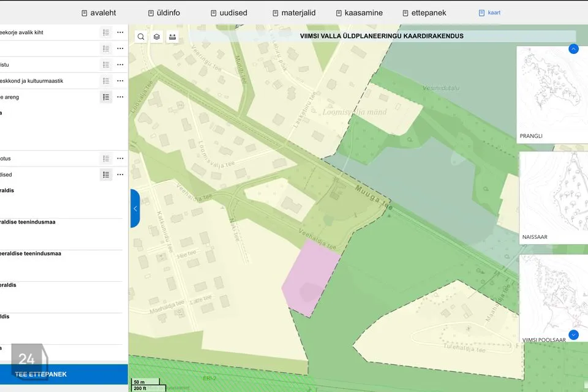Open options for avalik kiht layer
The width and height of the screenshot is (588, 392).
pos(121,32)
